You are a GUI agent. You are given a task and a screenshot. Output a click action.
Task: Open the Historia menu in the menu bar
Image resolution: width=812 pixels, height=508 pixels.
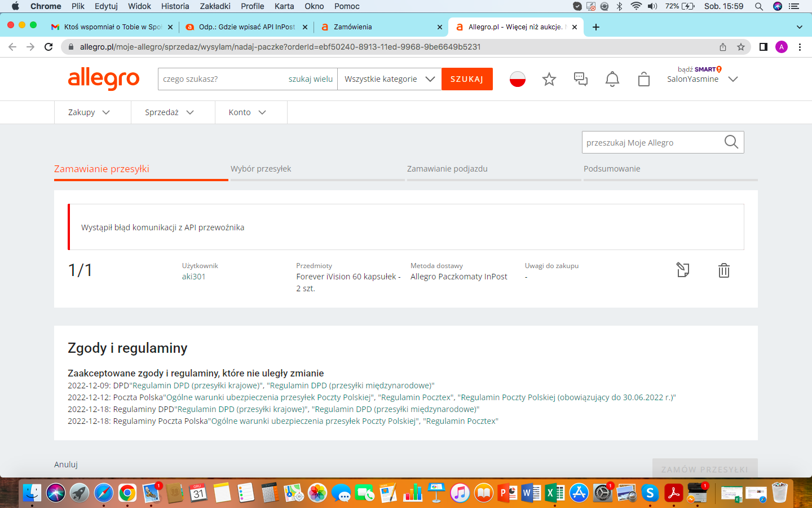[x=175, y=6]
